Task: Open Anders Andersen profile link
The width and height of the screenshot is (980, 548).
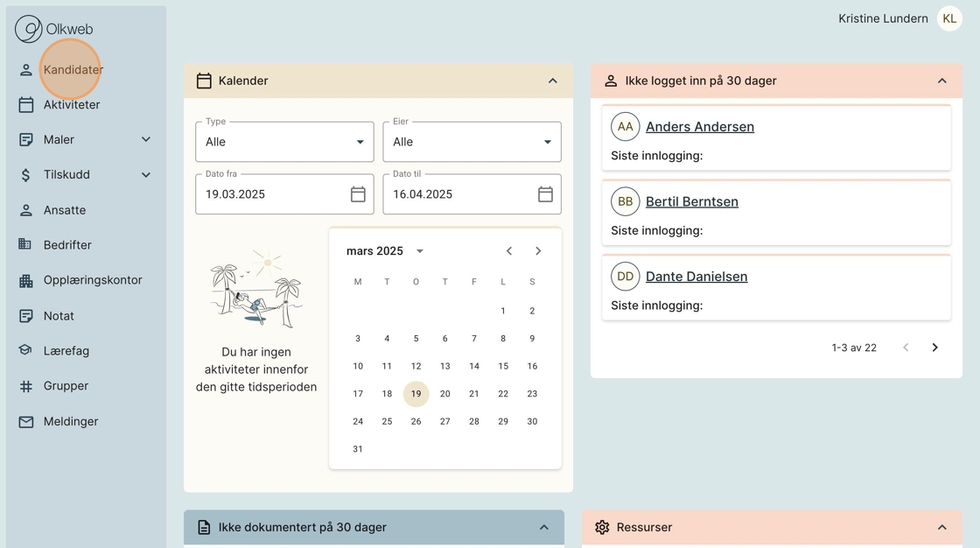Action: (700, 126)
